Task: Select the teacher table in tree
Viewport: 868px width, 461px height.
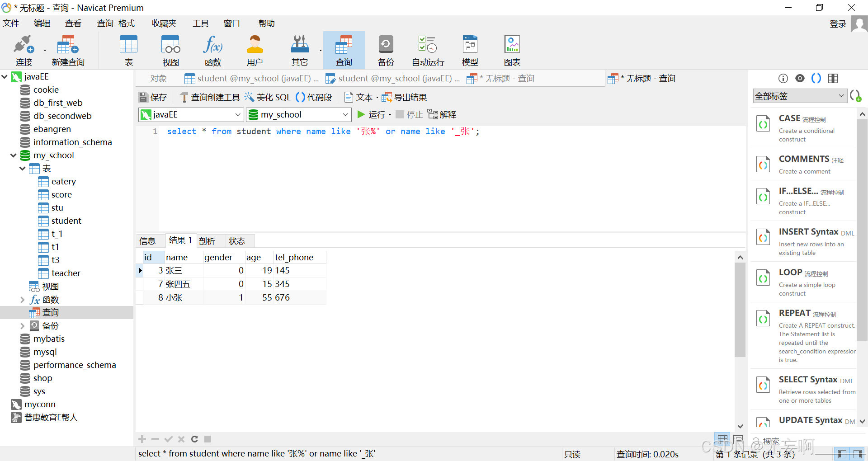Action: click(66, 273)
